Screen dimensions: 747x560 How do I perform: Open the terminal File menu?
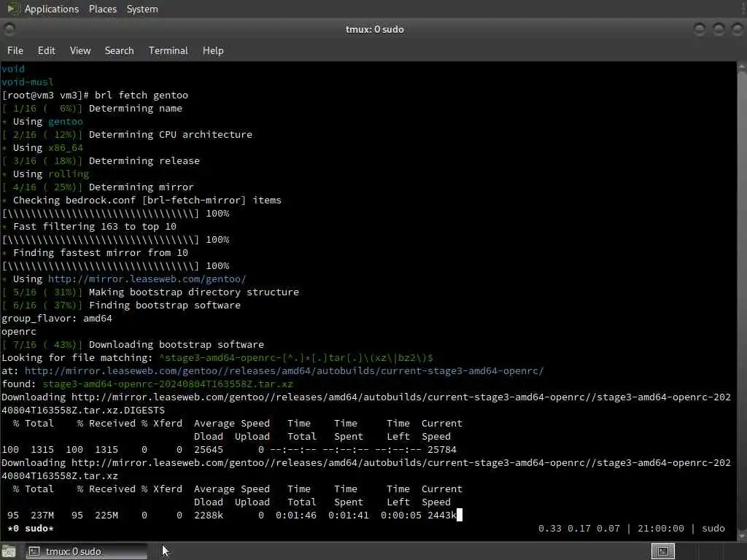[15, 50]
